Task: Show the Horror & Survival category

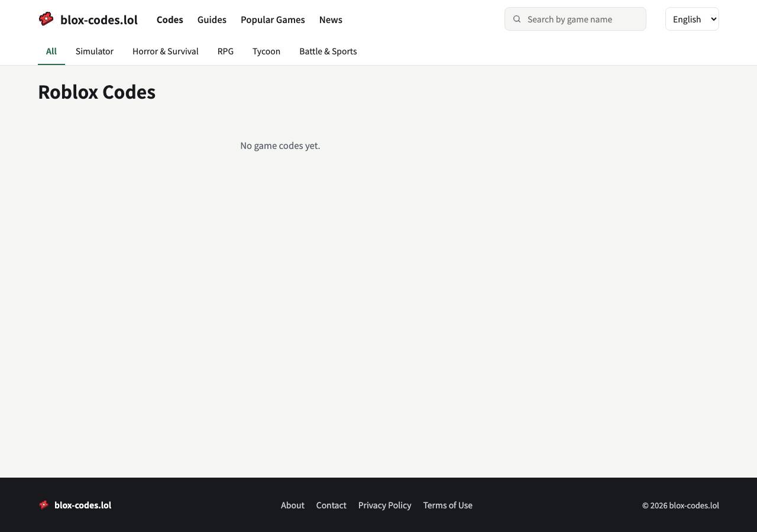Action: 166,51
